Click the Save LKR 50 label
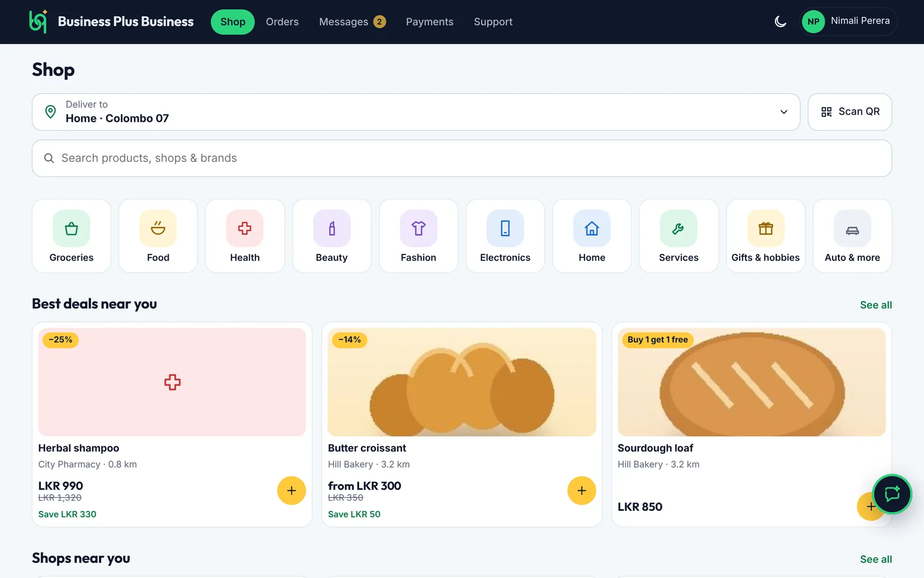Viewport: 924px width, 578px height. pos(355,514)
